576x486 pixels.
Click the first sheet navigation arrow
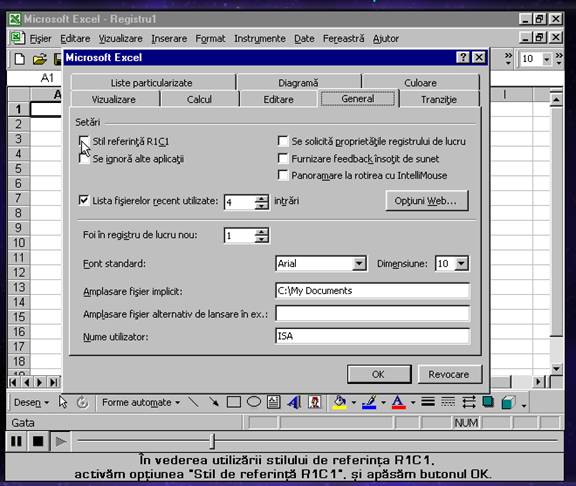coord(13,382)
